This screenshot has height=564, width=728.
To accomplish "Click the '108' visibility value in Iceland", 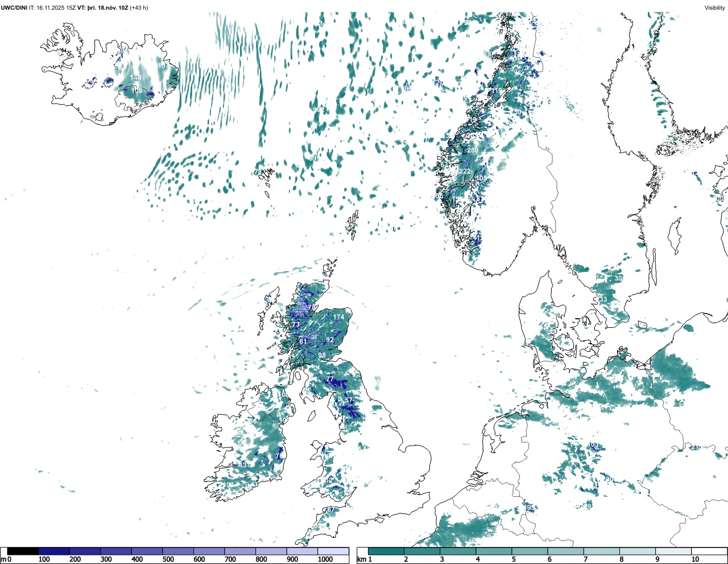I will coord(137,90).
